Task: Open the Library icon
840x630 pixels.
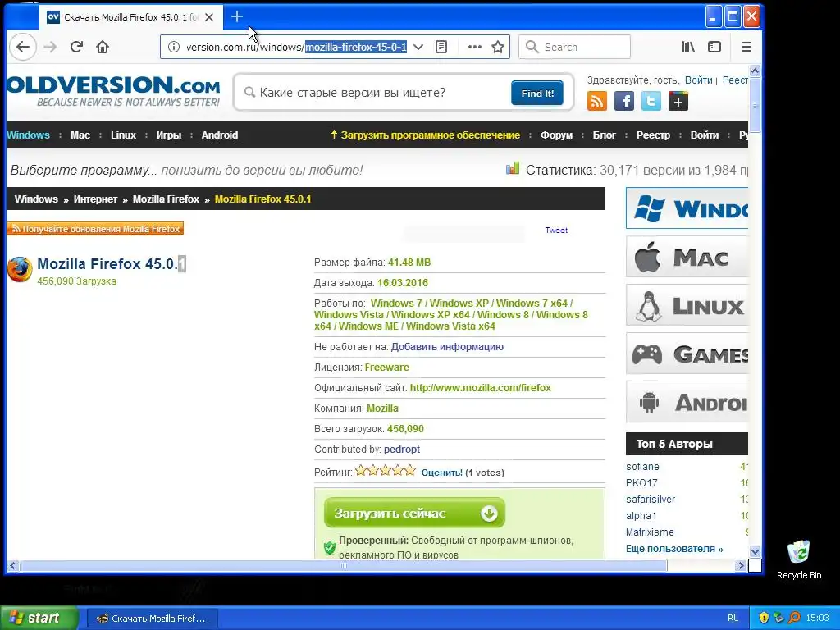Action: click(x=688, y=47)
